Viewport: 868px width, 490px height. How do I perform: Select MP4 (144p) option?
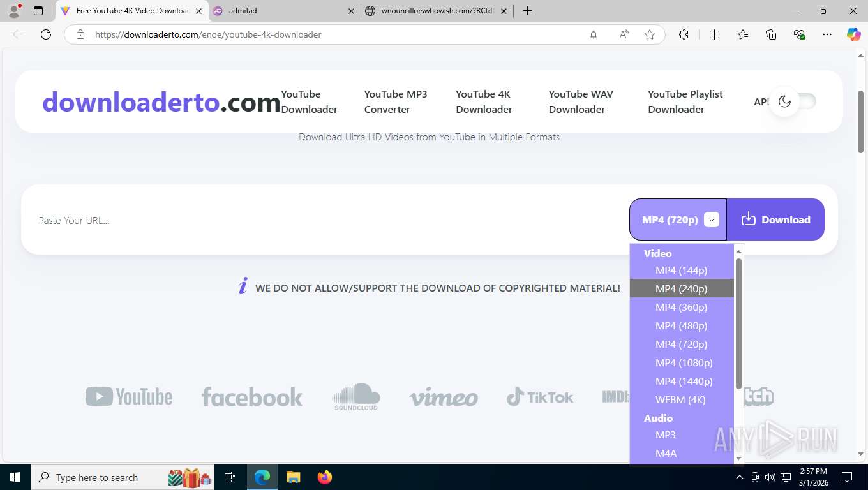click(681, 270)
